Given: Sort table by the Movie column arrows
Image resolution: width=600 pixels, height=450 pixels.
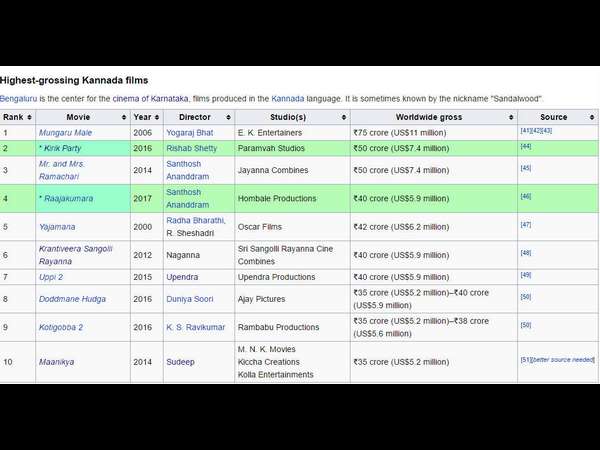Looking at the screenshot, I should [x=124, y=117].
